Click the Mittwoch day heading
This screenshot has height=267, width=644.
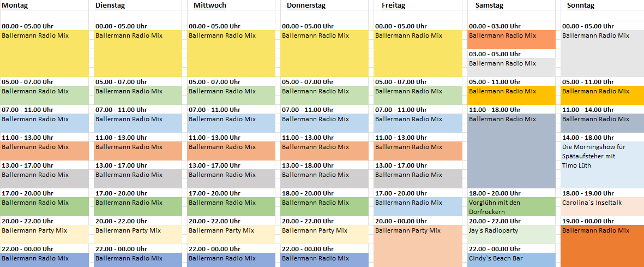(209, 5)
